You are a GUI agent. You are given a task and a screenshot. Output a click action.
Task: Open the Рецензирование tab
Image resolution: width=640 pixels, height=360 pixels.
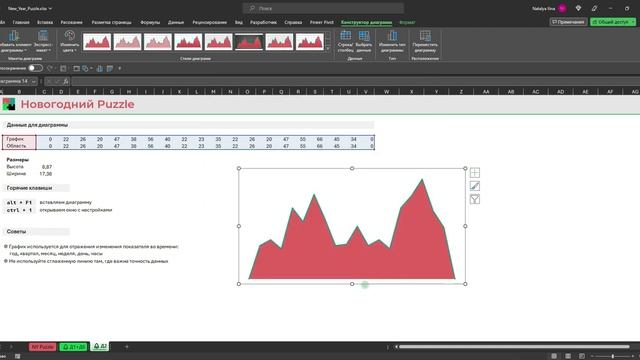209,22
